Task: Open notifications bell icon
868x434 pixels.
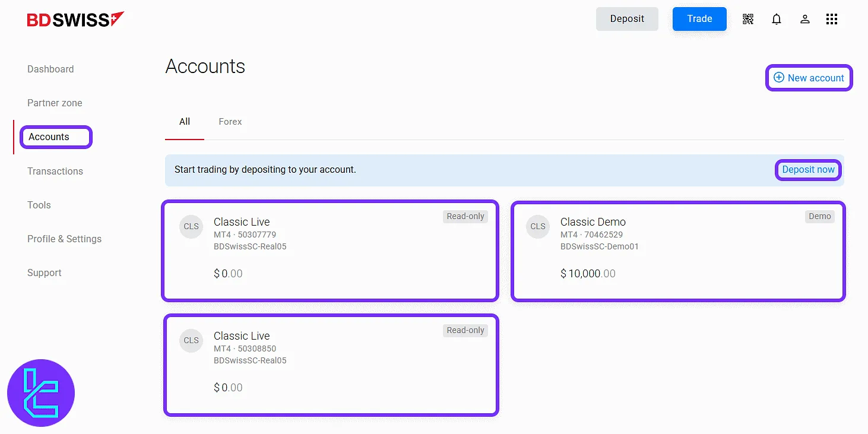Action: [777, 19]
